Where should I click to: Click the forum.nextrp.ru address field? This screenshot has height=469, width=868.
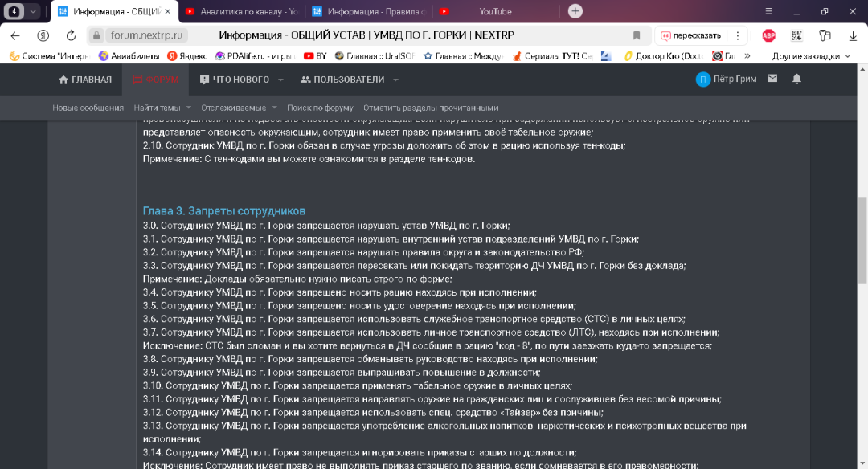pyautogui.click(x=145, y=35)
